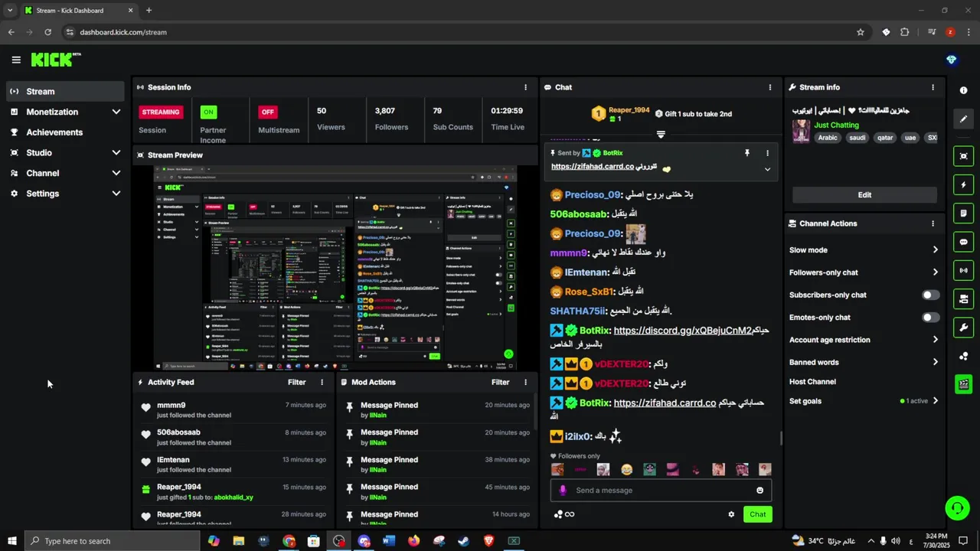The image size is (980, 551).
Task: Click mmmn9 in Activity Feed
Action: pyautogui.click(x=171, y=406)
